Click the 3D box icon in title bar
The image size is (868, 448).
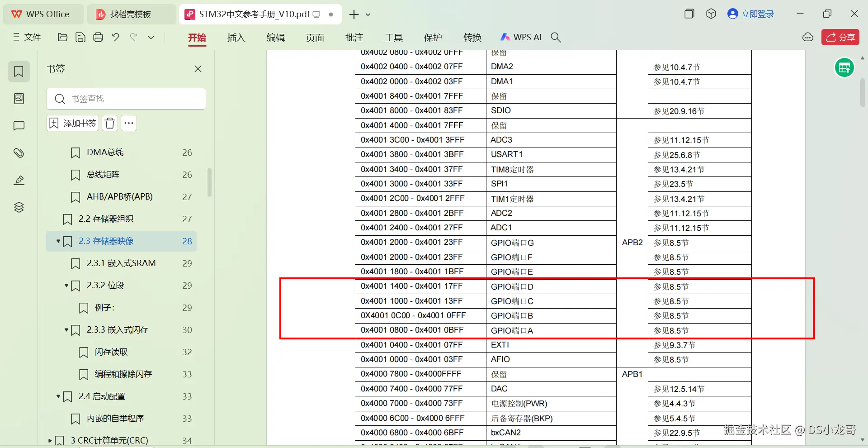coord(711,14)
